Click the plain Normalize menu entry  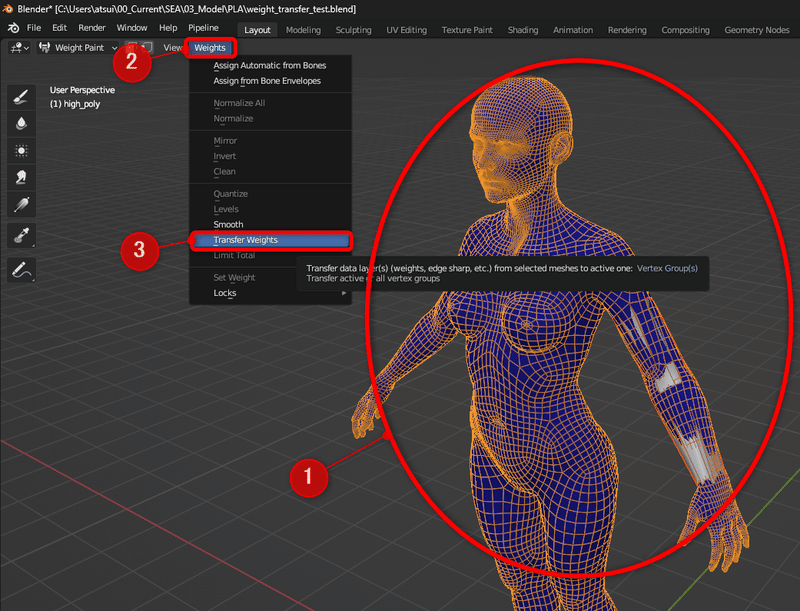(270, 118)
